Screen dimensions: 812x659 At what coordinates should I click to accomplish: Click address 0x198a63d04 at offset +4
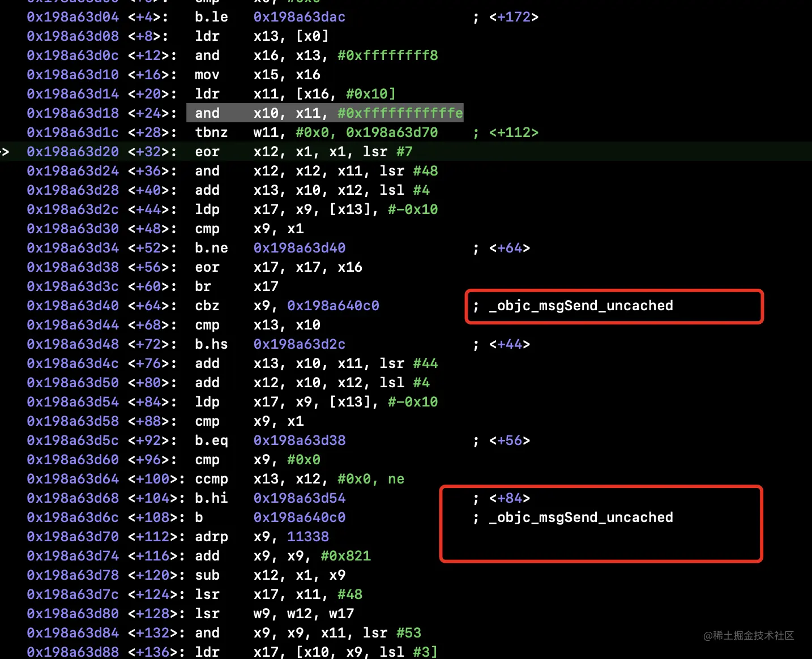click(x=72, y=17)
